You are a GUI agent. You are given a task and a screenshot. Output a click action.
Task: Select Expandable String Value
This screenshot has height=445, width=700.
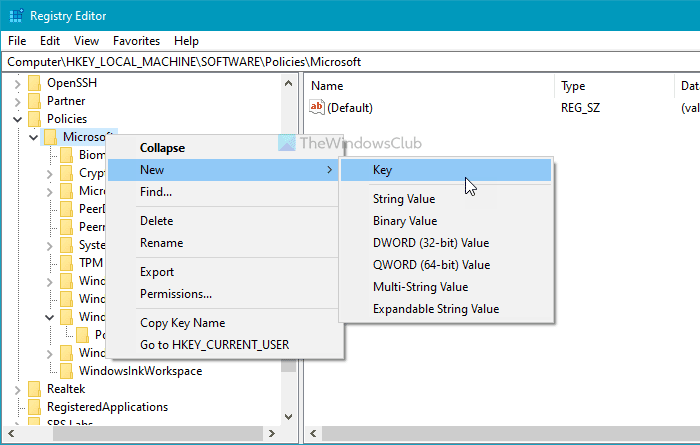pos(446,309)
